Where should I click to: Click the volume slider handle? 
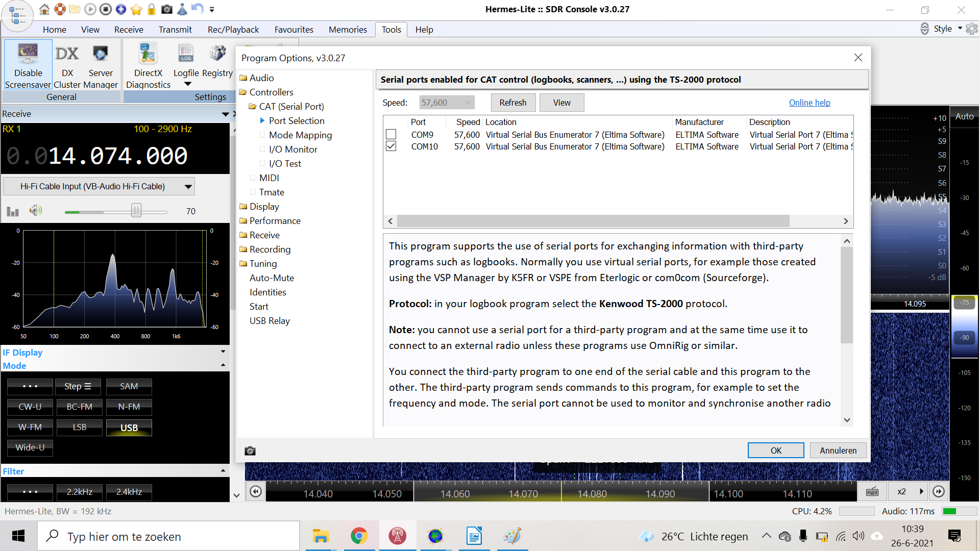click(136, 211)
